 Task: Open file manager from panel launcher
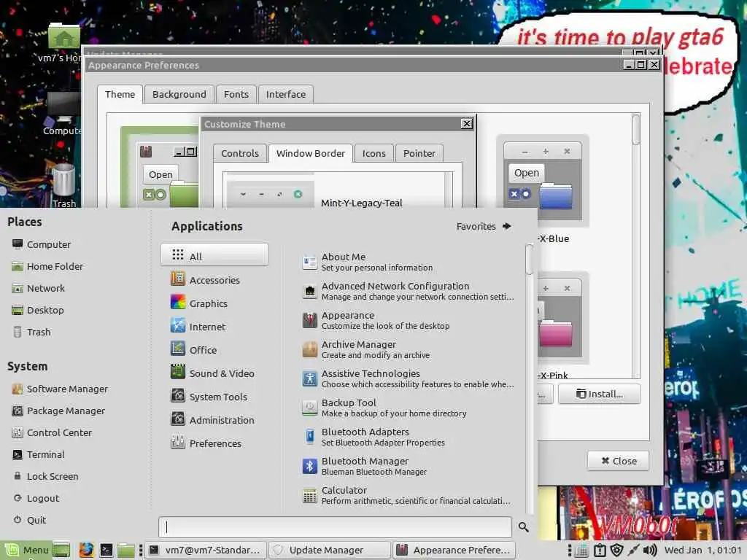[x=125, y=550]
